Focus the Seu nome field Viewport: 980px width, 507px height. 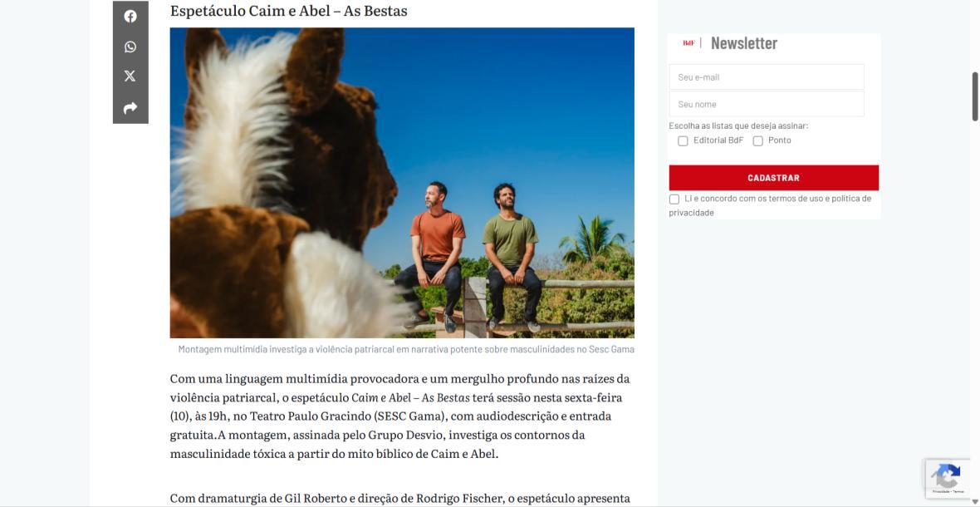[767, 104]
